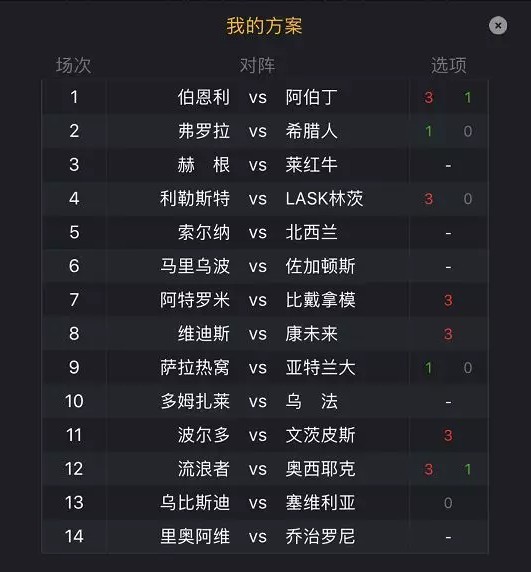Click the 3 option for 波尔多 match
The height and width of the screenshot is (572, 531).
coord(448,435)
